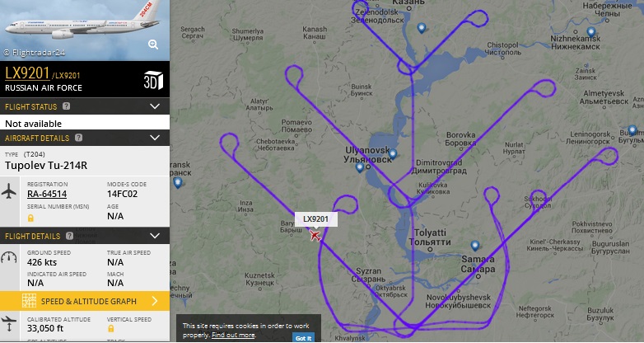Click the LX9201 flight number heading
Image resolution: width=644 pixels, height=343 pixels.
point(27,73)
